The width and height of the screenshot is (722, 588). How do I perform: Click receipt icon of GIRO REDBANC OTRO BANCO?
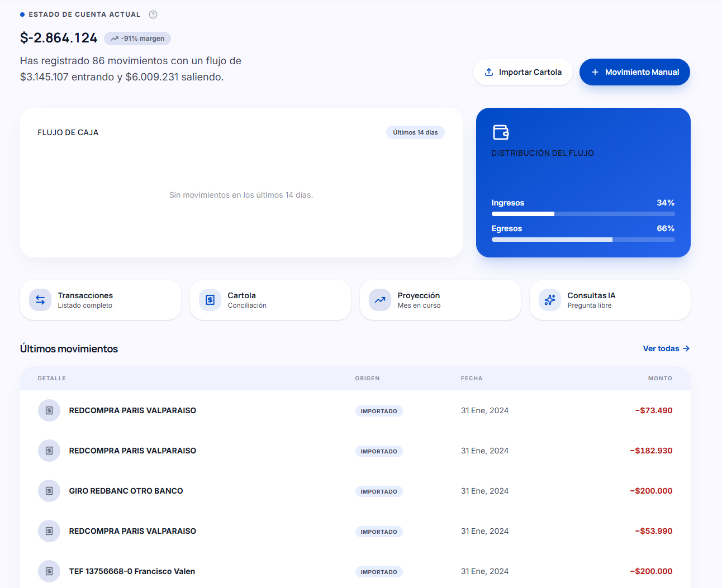pyautogui.click(x=49, y=491)
